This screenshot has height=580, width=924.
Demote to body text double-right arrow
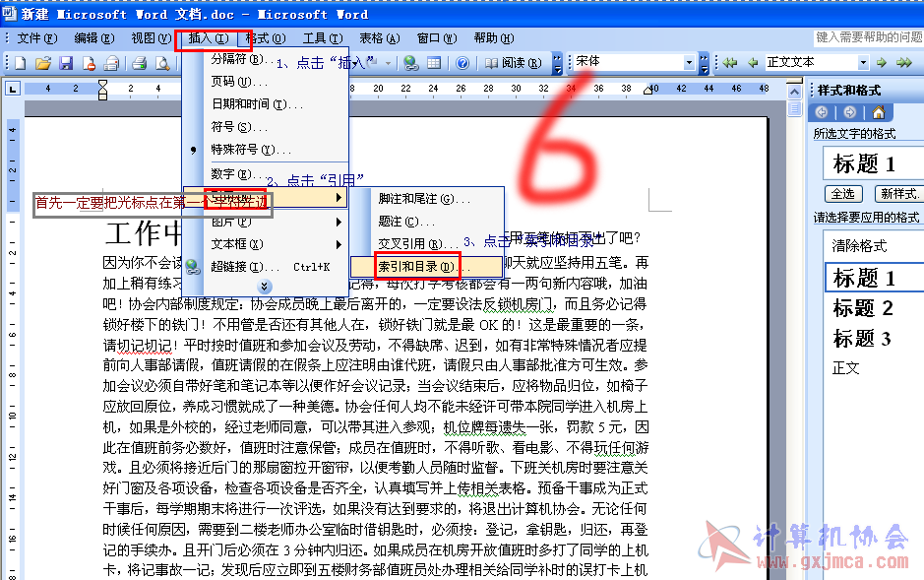coord(904,62)
